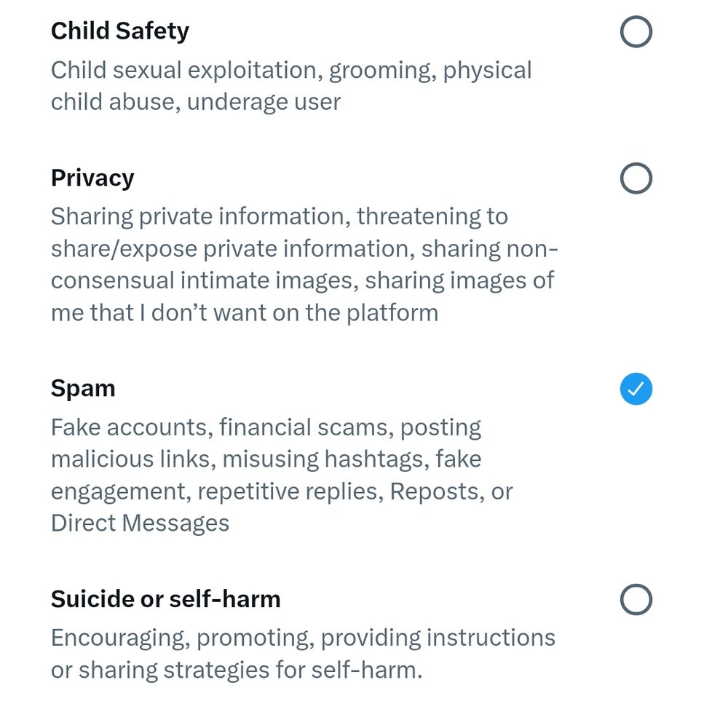The height and width of the screenshot is (728, 728).
Task: Tap the Sharing private information description line
Action: tap(280, 217)
